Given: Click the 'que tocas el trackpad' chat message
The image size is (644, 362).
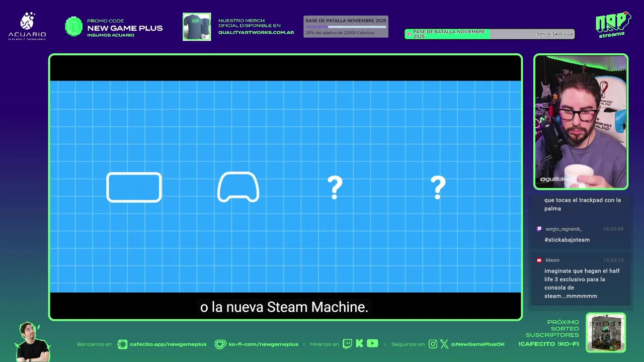Looking at the screenshot, I should point(582,204).
